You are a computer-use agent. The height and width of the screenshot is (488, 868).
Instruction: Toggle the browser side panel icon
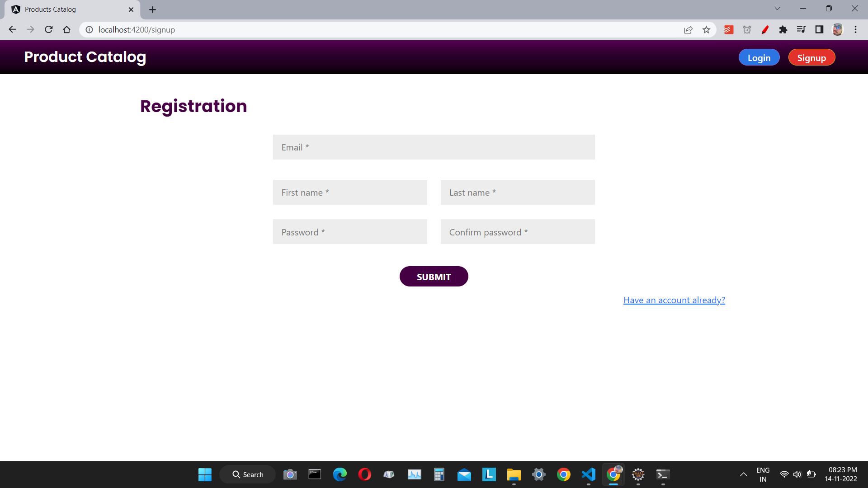tap(819, 30)
